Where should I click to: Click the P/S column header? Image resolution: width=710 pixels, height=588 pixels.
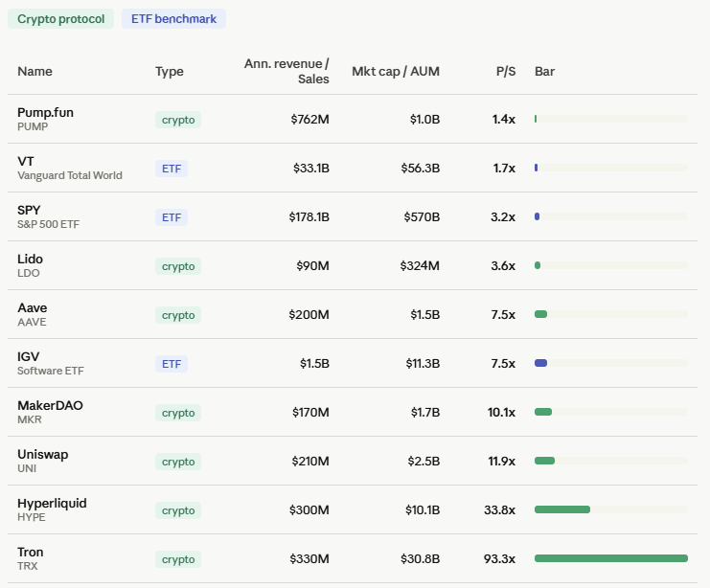[506, 72]
